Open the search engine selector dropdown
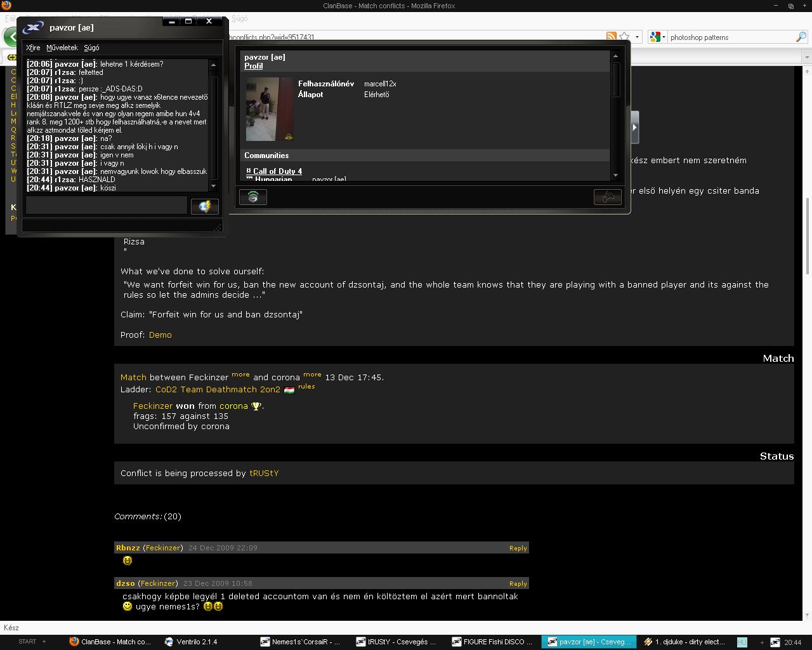Screen dimensions: 812x650 (657, 37)
